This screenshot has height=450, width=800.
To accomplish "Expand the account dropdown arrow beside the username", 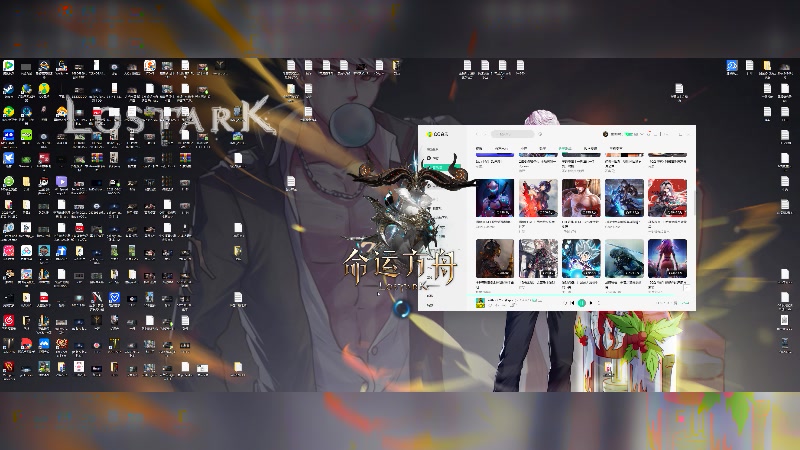I will (642, 134).
